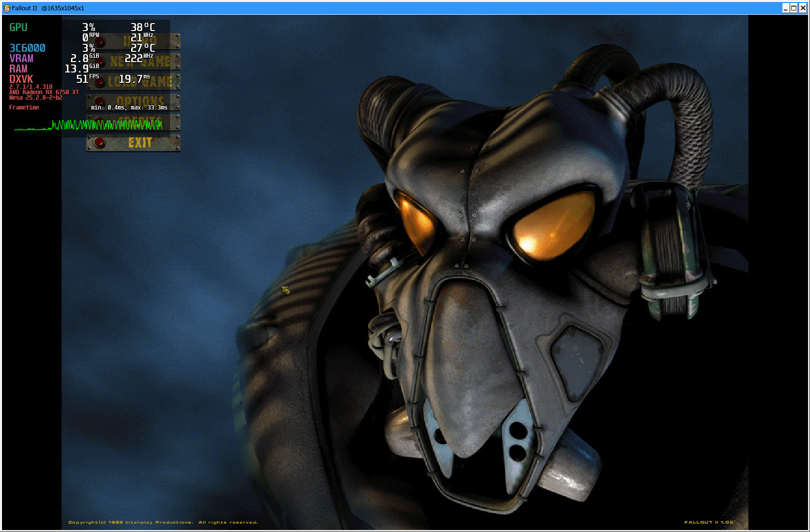
Task: Select the NEW GAME menu label
Action: [141, 62]
